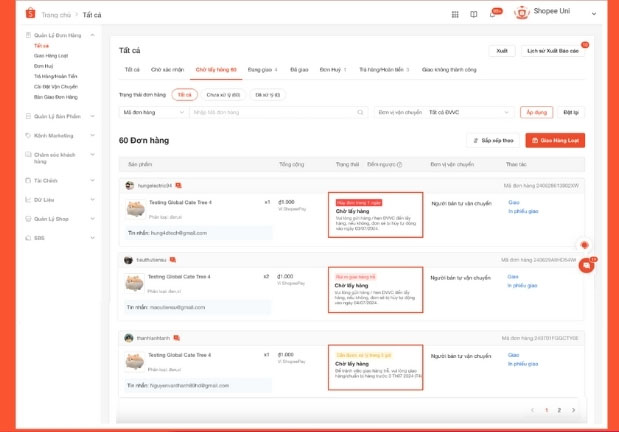Go to Trang chủ breadcrumb
Screen dimensions: 619x432
point(56,15)
